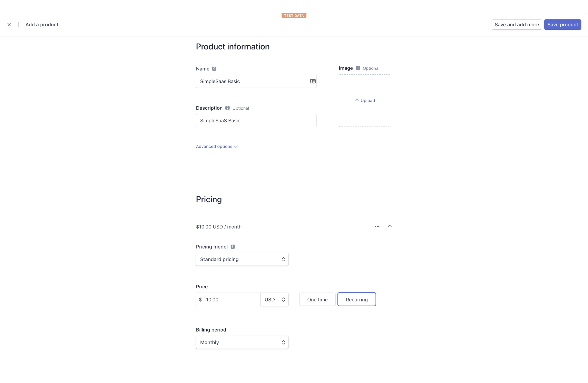Open the USD currency dropdown
Image resolution: width=588 pixels, height=383 pixels.
point(274,299)
